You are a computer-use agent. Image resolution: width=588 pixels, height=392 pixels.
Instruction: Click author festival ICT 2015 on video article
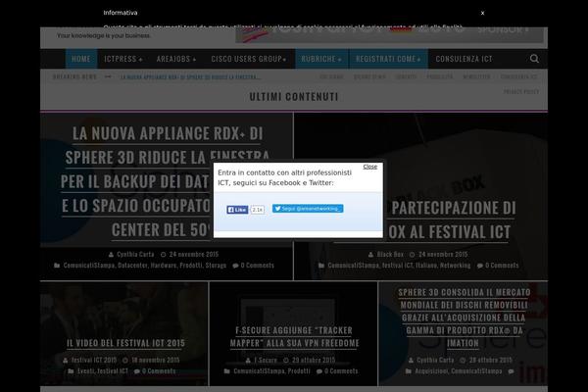tap(94, 360)
